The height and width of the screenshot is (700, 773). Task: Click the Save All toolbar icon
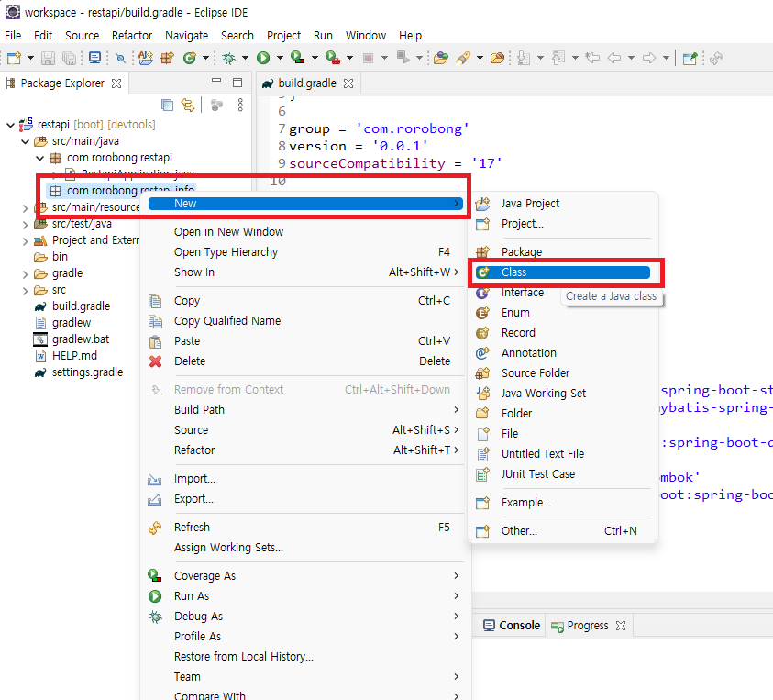(69, 58)
